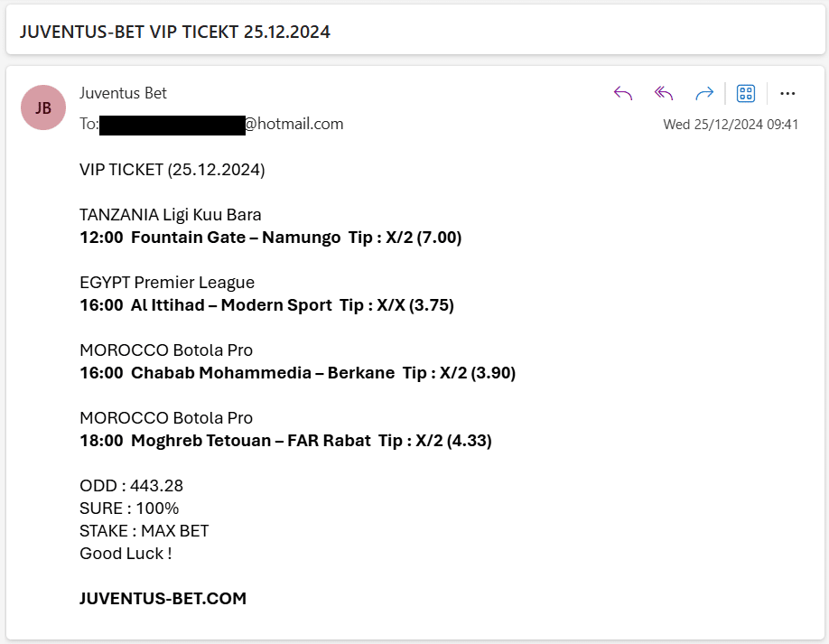Click the Al Ittihad – Modern Sport line
This screenshot has width=829, height=644.
coord(266,305)
